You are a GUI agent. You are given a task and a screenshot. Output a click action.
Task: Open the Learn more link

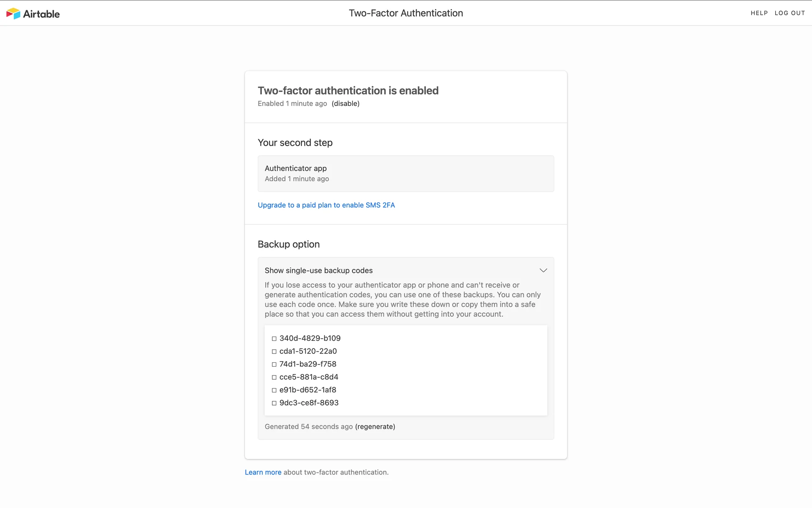(x=263, y=472)
